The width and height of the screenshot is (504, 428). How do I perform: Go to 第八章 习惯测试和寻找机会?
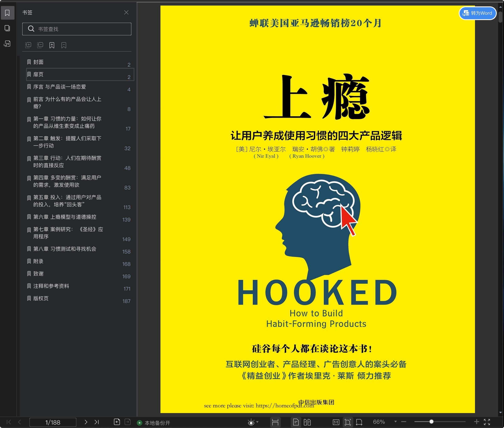pyautogui.click(x=80, y=249)
